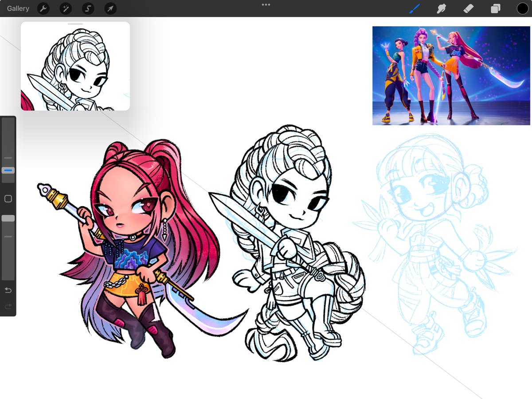Select the Eraser tool
532x399 pixels.
(468, 8)
